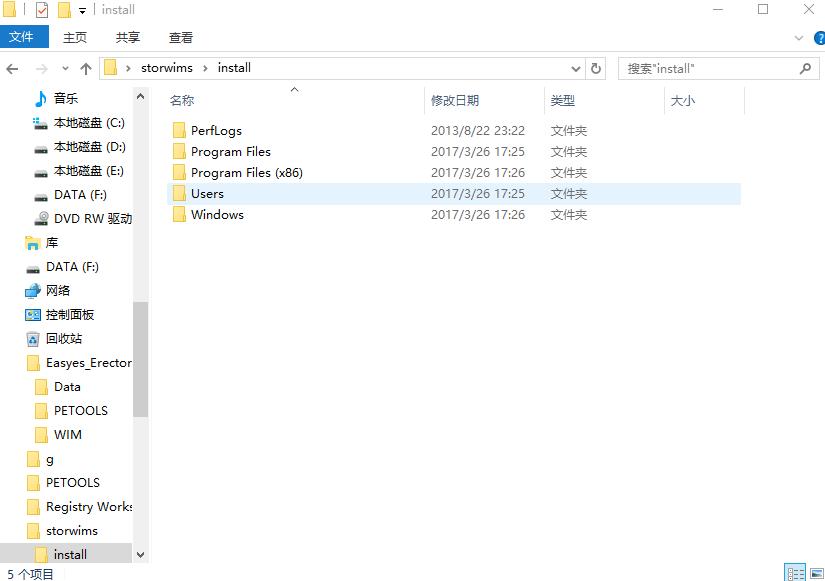The height and width of the screenshot is (581, 825).
Task: Open the 文件 (File) menu
Action: coord(24,37)
